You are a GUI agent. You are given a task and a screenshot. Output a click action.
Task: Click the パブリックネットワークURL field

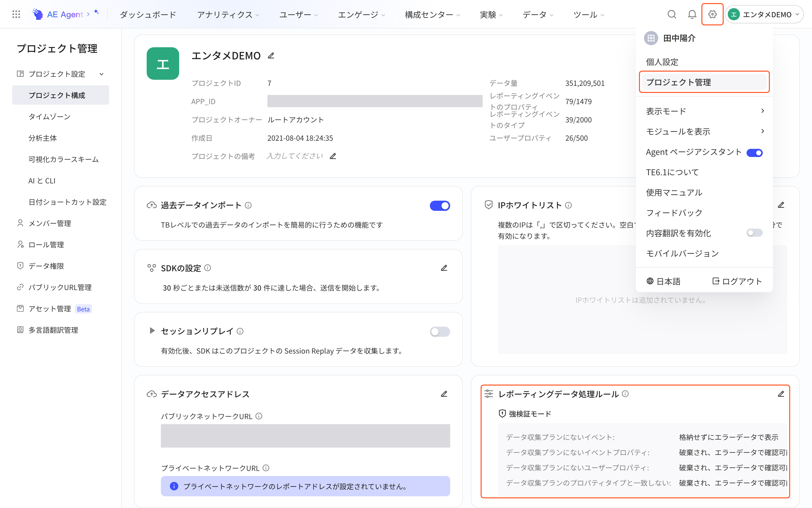tap(305, 436)
